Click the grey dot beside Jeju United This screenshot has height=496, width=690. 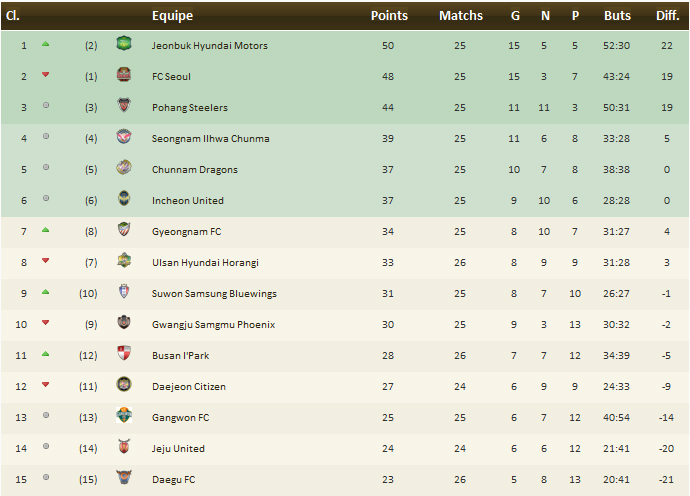[x=46, y=448]
